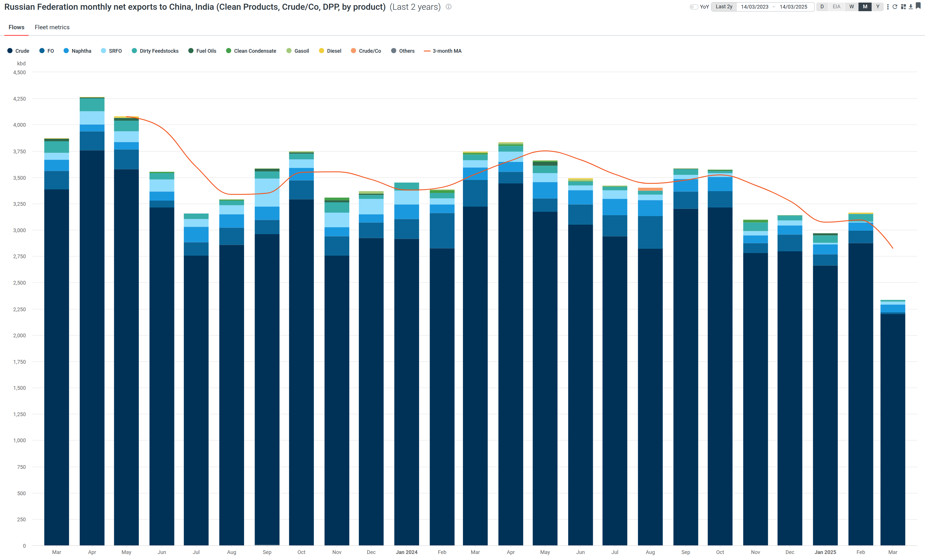
Task: Open the three-dot more options menu
Action: pos(888,7)
